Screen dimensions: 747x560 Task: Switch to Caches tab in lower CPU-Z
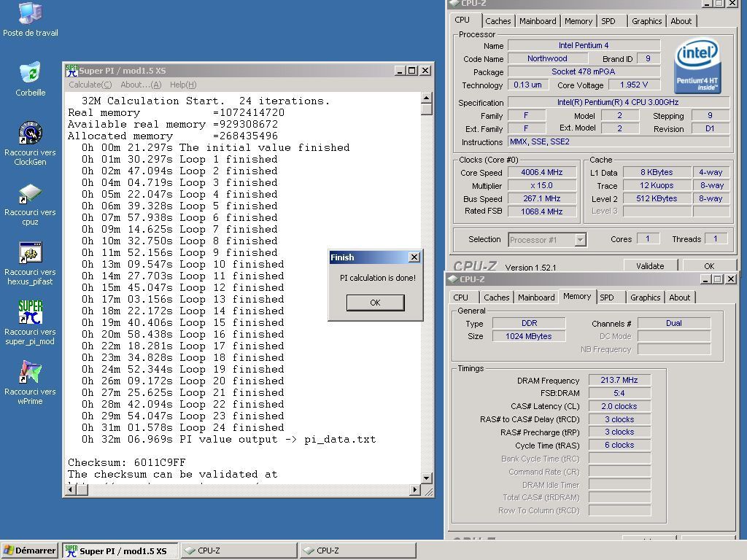[496, 297]
